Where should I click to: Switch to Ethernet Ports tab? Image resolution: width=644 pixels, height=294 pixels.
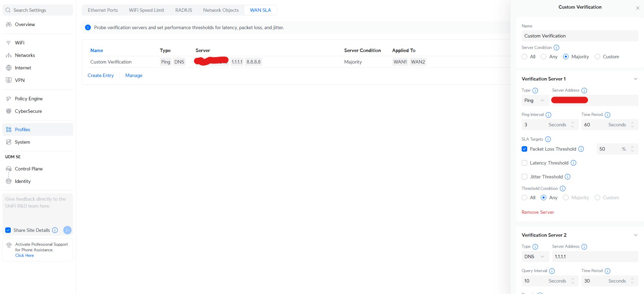103,10
